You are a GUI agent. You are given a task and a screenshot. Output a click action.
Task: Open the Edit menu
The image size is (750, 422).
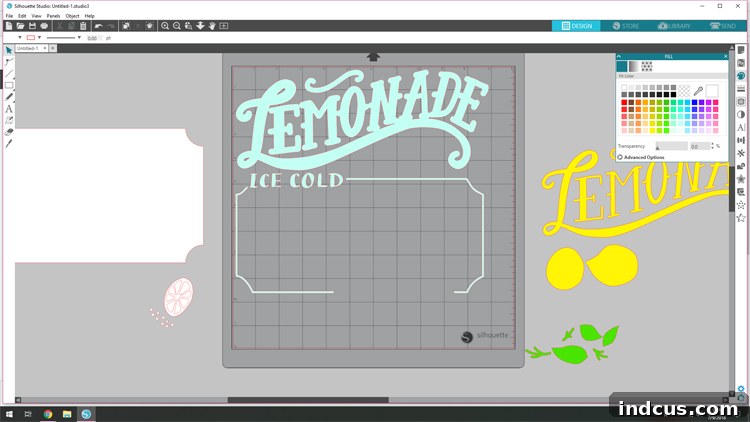pyautogui.click(x=22, y=16)
